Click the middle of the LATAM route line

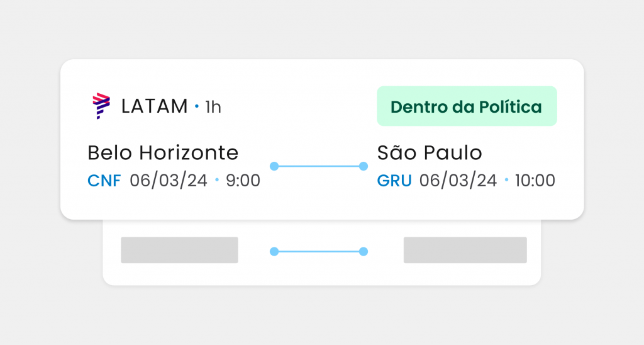[318, 166]
